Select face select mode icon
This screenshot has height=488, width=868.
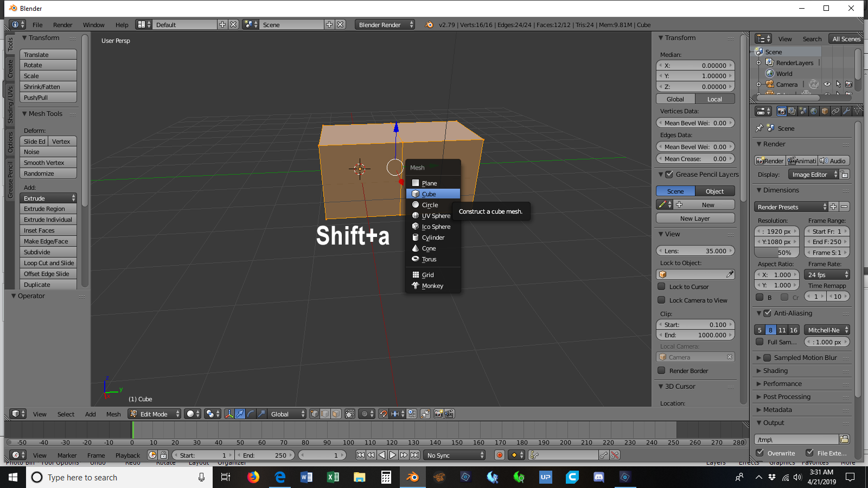click(336, 414)
